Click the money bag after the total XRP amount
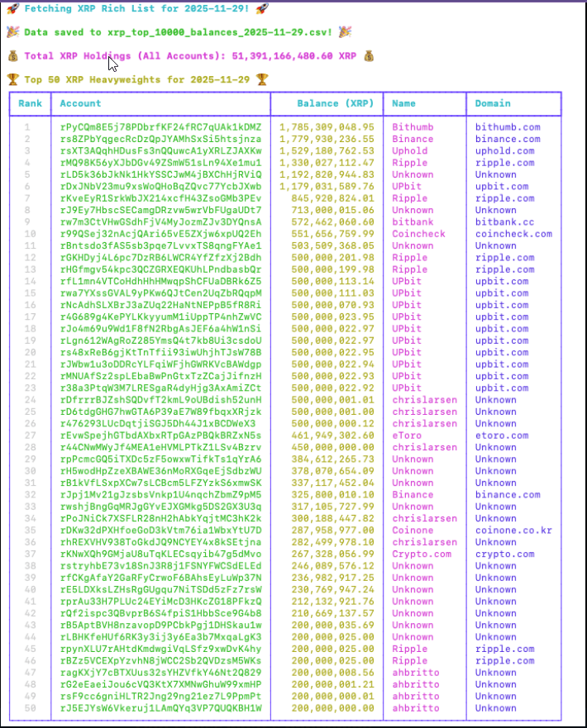Image resolution: width=587 pixels, height=728 pixels. pyautogui.click(x=369, y=56)
